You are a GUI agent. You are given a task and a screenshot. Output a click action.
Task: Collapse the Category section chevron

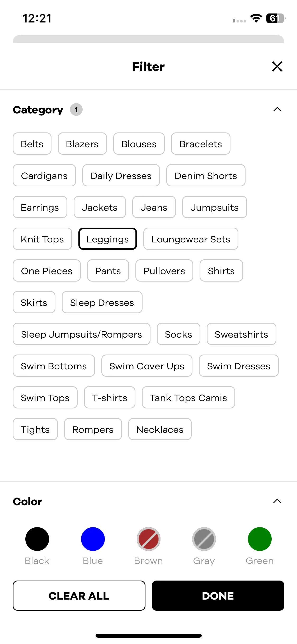277,109
